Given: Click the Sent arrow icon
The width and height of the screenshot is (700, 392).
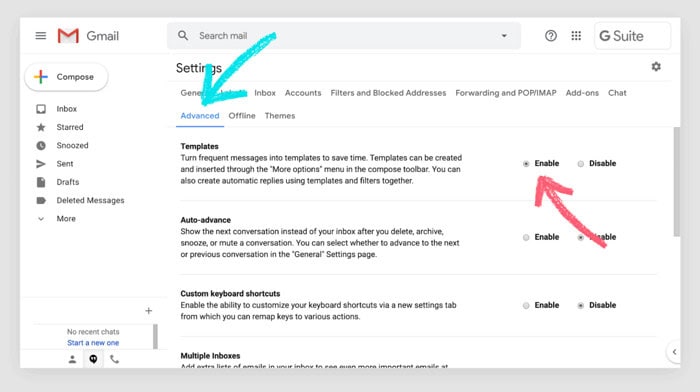Looking at the screenshot, I should [41, 164].
